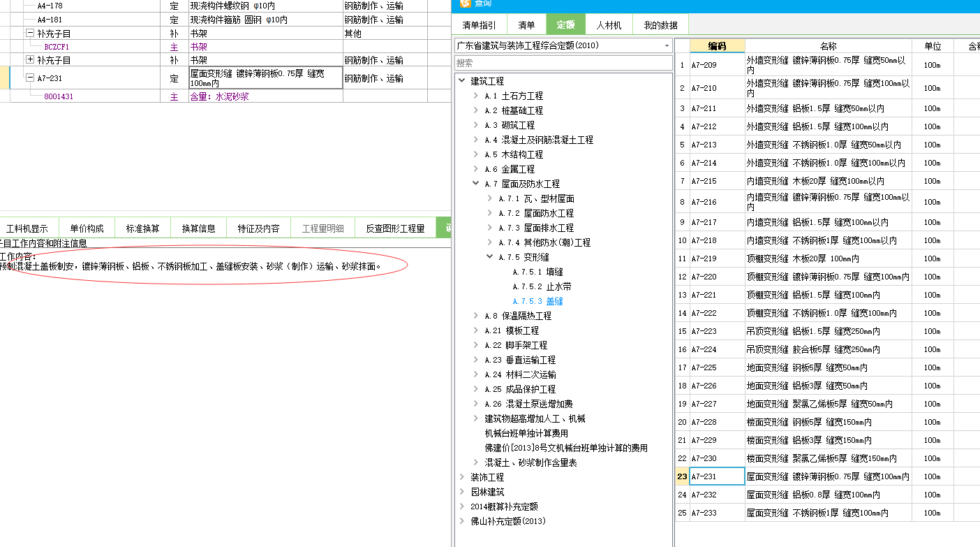Open the 人材机 tab
980x547 pixels.
(609, 25)
